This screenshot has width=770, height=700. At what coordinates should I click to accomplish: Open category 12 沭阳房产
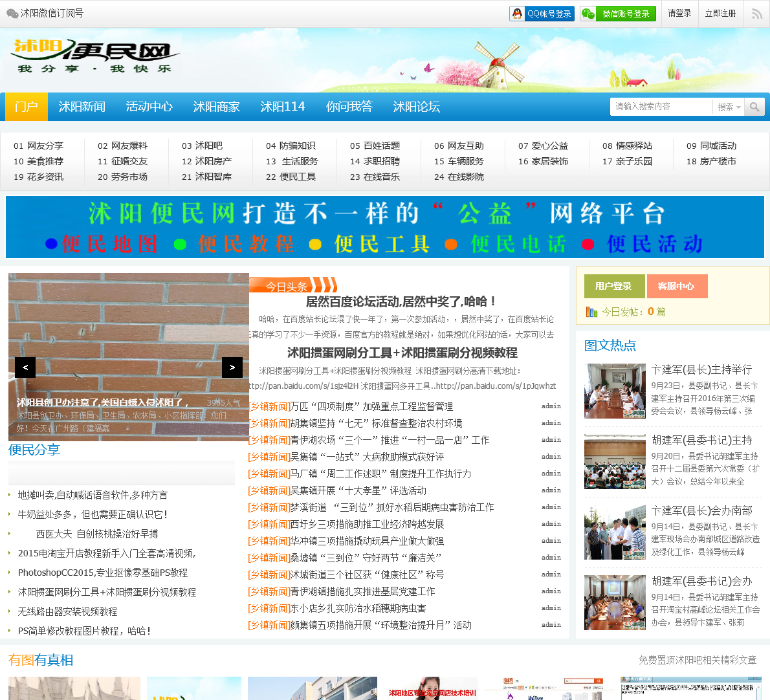[x=207, y=161]
